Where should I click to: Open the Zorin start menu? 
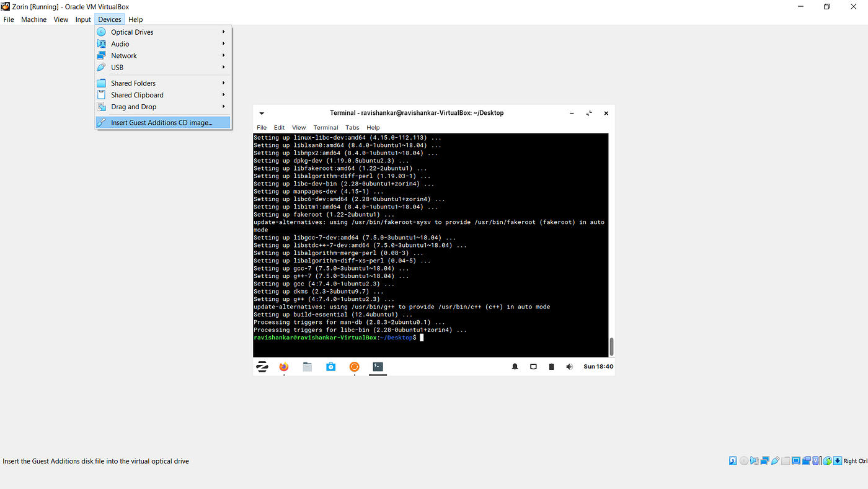[262, 367]
